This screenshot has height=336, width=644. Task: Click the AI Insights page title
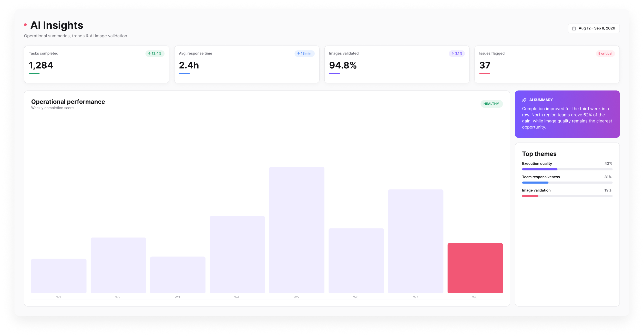pos(57,25)
